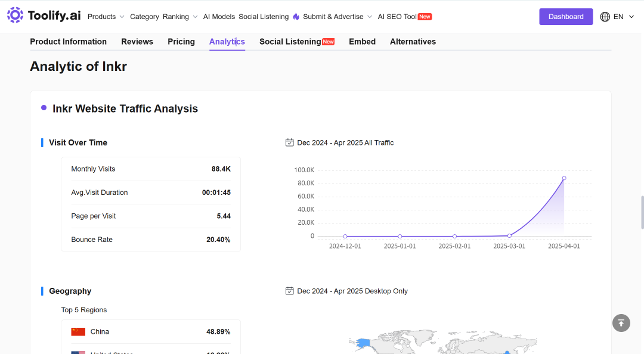
Task: Click the Dashboard button
Action: tap(566, 17)
